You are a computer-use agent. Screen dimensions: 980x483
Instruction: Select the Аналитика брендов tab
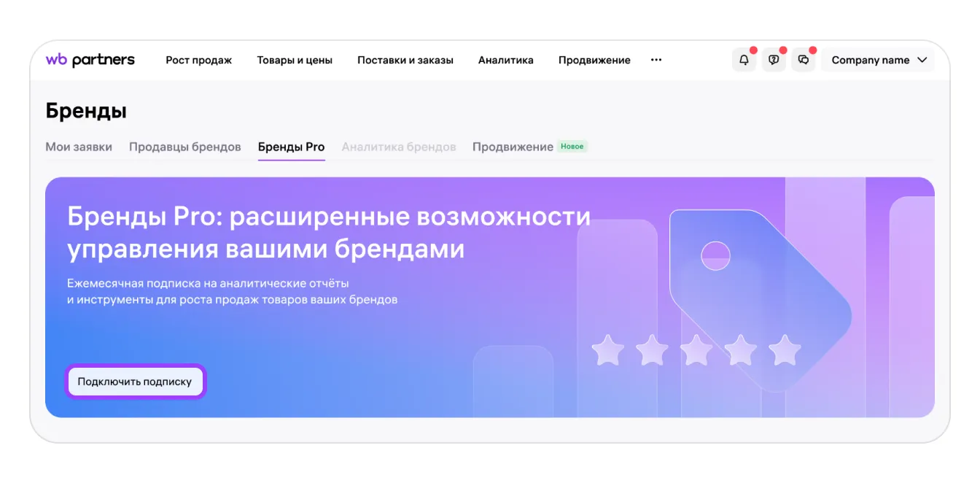point(398,147)
